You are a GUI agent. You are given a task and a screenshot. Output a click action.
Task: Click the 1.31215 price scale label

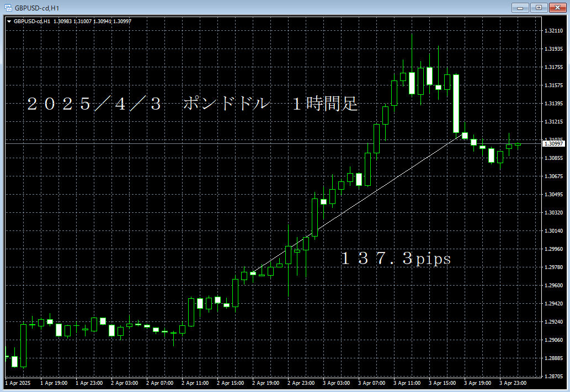click(553, 122)
